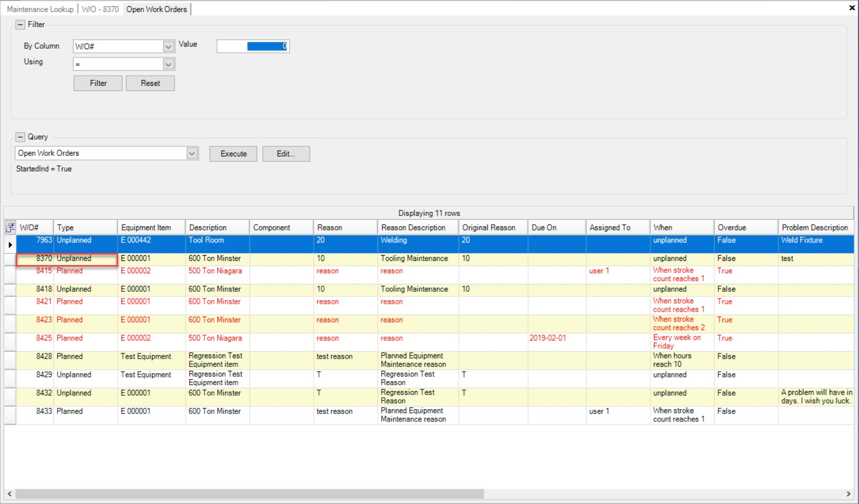Click the 2019-02-01 due date cell
This screenshot has width=859, height=504.
(557, 342)
